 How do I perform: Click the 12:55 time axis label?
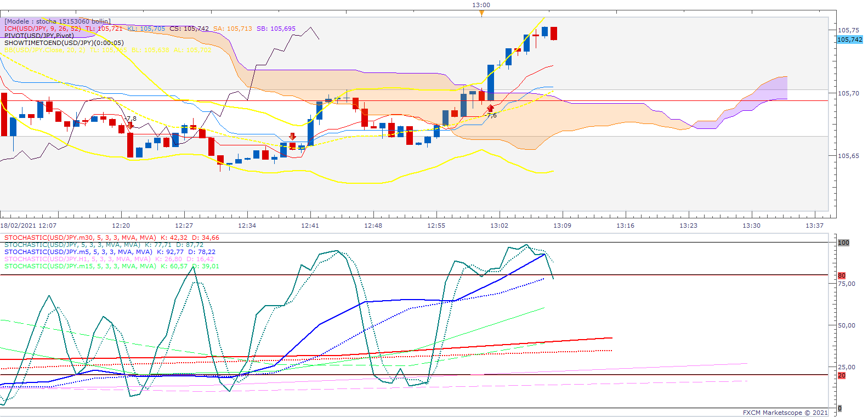click(436, 226)
